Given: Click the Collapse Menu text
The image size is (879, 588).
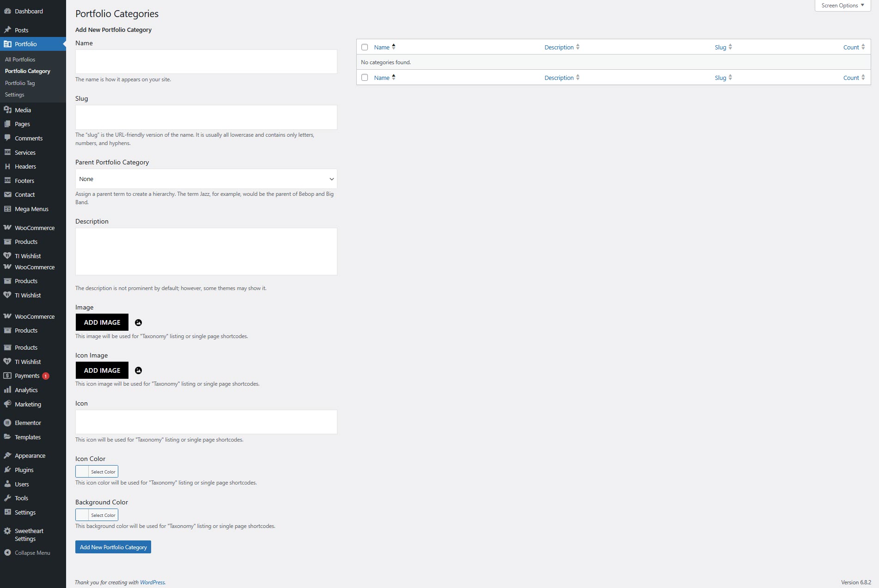Looking at the screenshot, I should pyautogui.click(x=32, y=553).
